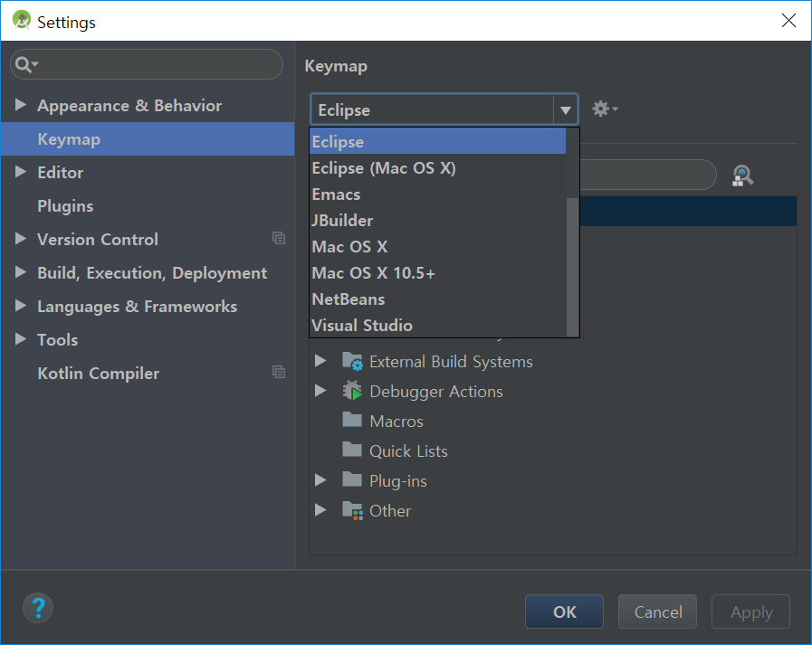This screenshot has width=812, height=645.
Task: Click the Debugger Actions bug icon
Action: pos(352,392)
